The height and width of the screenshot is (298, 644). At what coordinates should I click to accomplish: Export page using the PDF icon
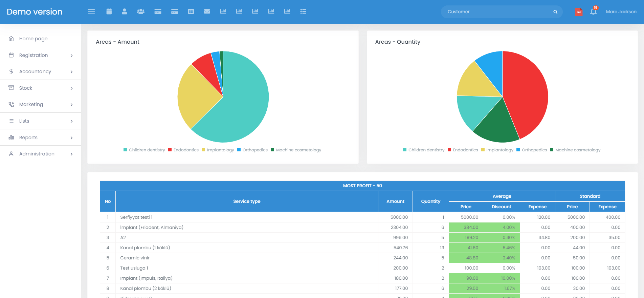tap(579, 12)
